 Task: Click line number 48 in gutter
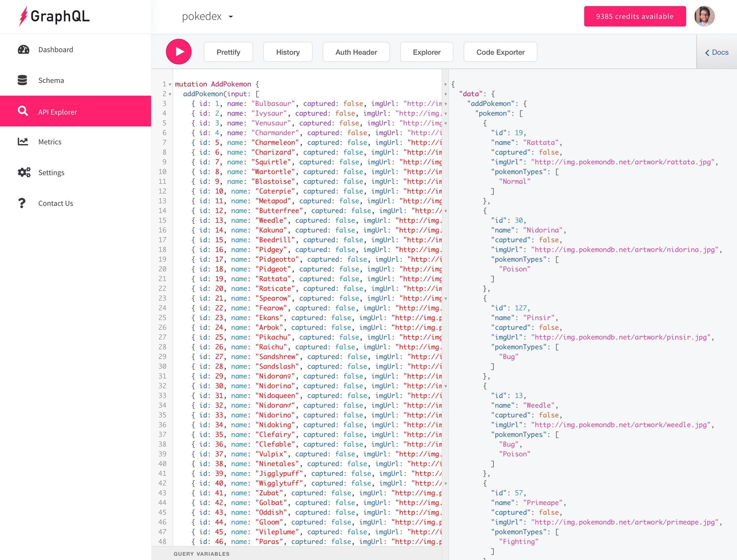point(162,542)
